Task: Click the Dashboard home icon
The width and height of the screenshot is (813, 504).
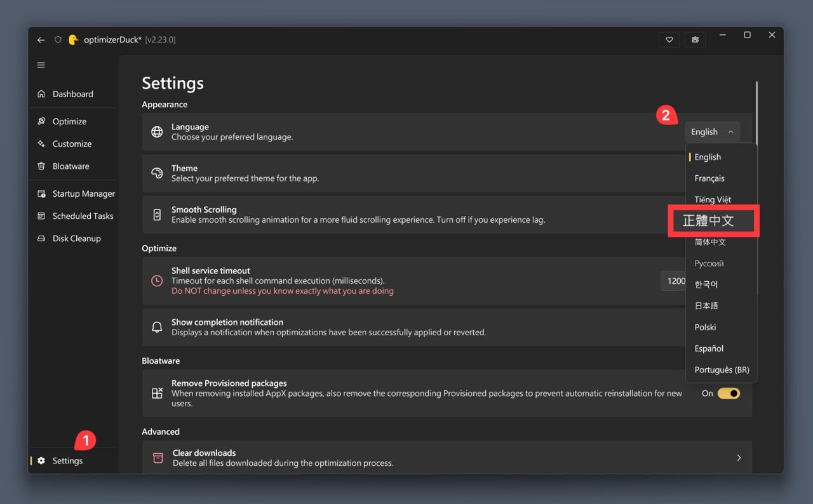Action: [41, 94]
